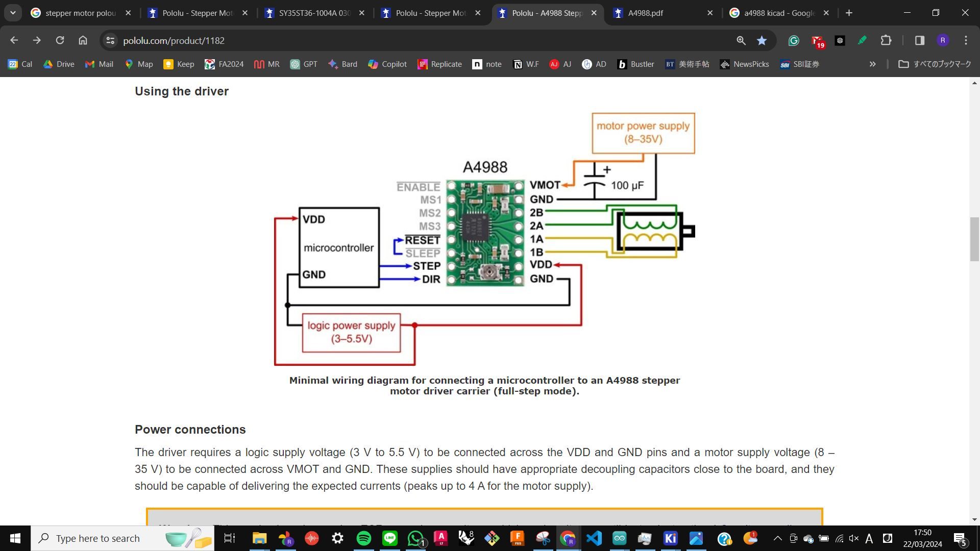Open WhatsApp from taskbar

pyautogui.click(x=416, y=538)
